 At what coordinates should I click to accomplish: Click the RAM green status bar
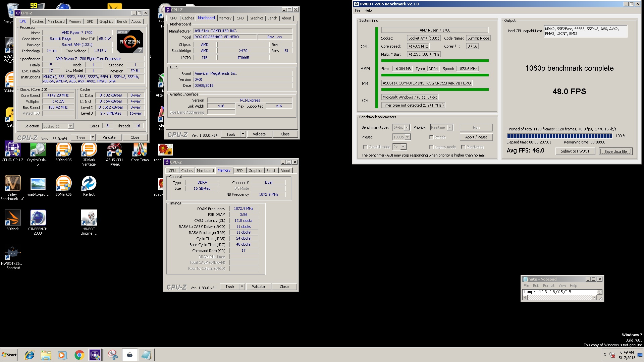tap(435, 75)
